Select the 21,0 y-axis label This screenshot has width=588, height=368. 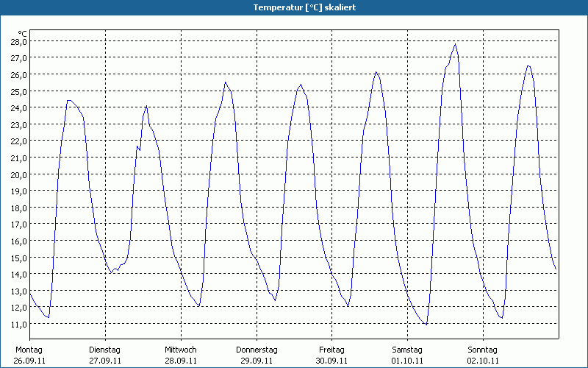[x=18, y=158]
